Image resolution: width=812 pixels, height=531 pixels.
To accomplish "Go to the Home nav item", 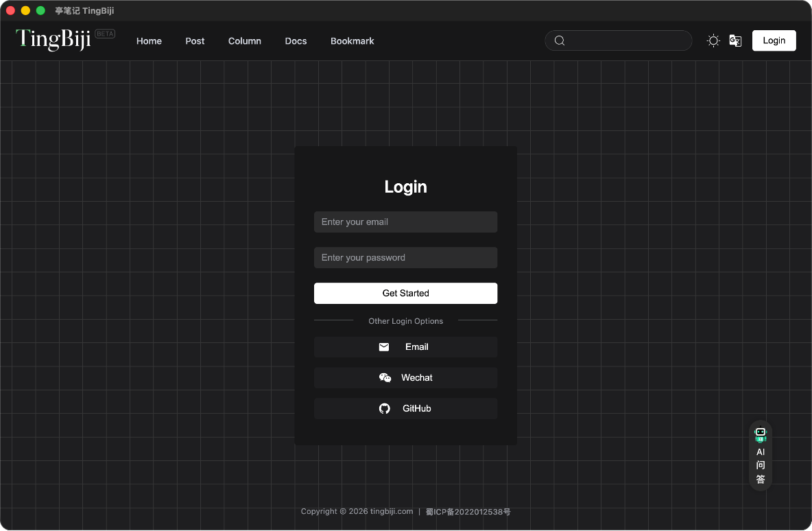I will click(149, 41).
